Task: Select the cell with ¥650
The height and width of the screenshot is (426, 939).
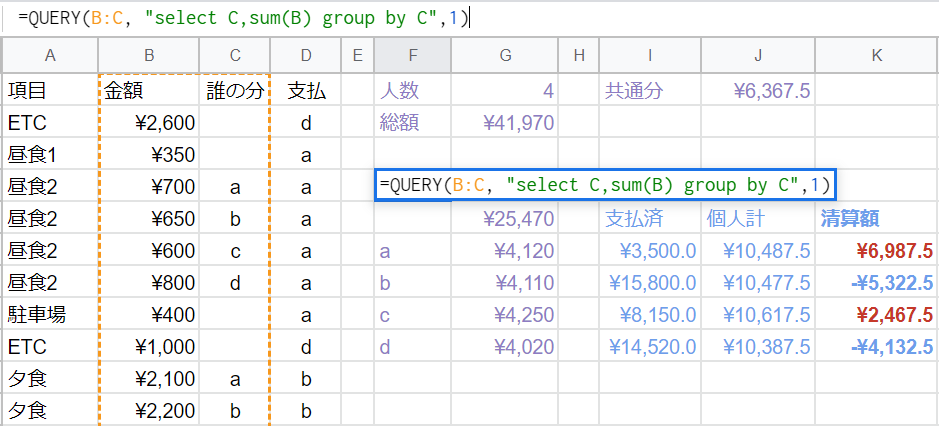Action: point(149,219)
